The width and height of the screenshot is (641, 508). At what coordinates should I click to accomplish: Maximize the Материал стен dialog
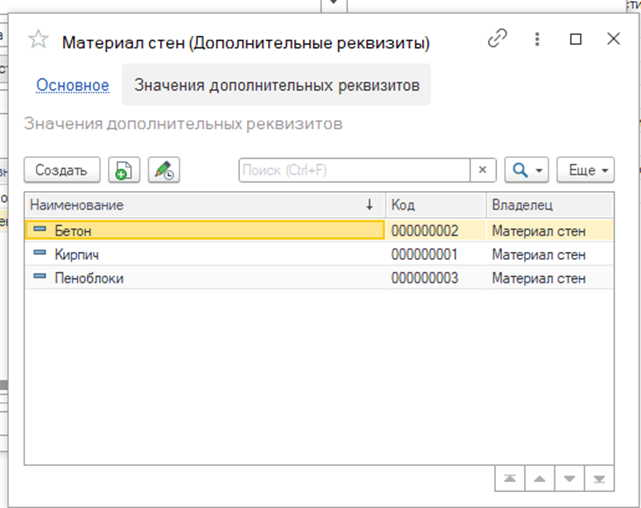click(x=576, y=39)
